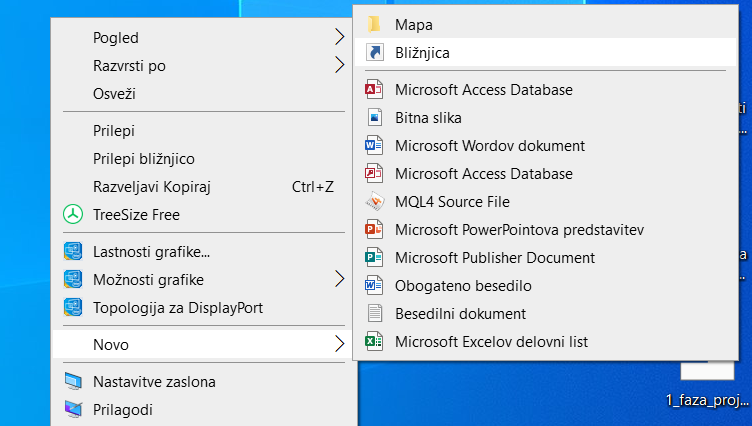Image resolution: width=752 pixels, height=426 pixels.
Task: Click the MQL4 Source File icon
Action: click(x=375, y=202)
